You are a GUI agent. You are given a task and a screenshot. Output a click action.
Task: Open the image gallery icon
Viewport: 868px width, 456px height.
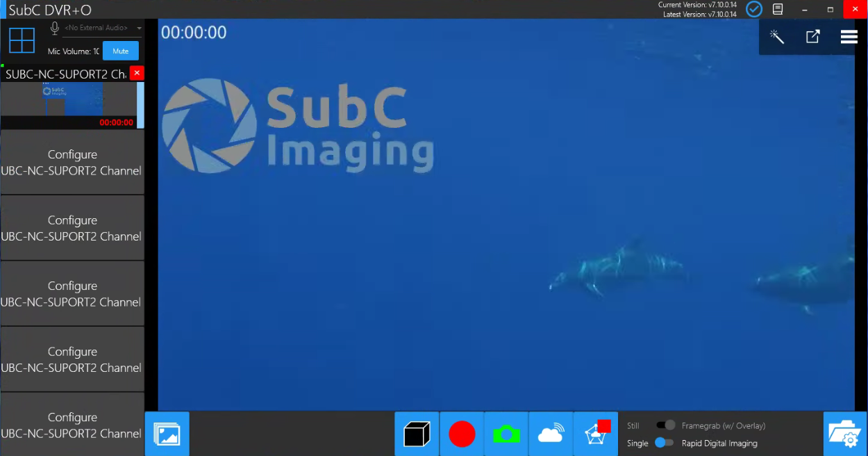pyautogui.click(x=167, y=434)
